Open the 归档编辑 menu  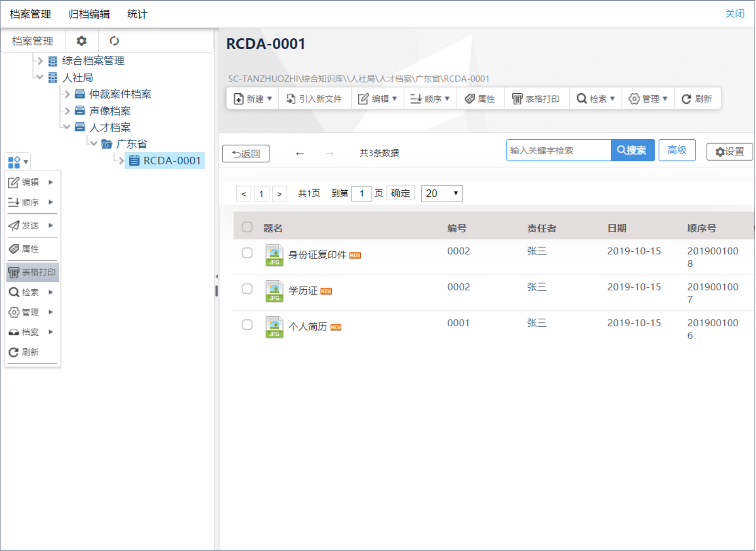[x=89, y=14]
